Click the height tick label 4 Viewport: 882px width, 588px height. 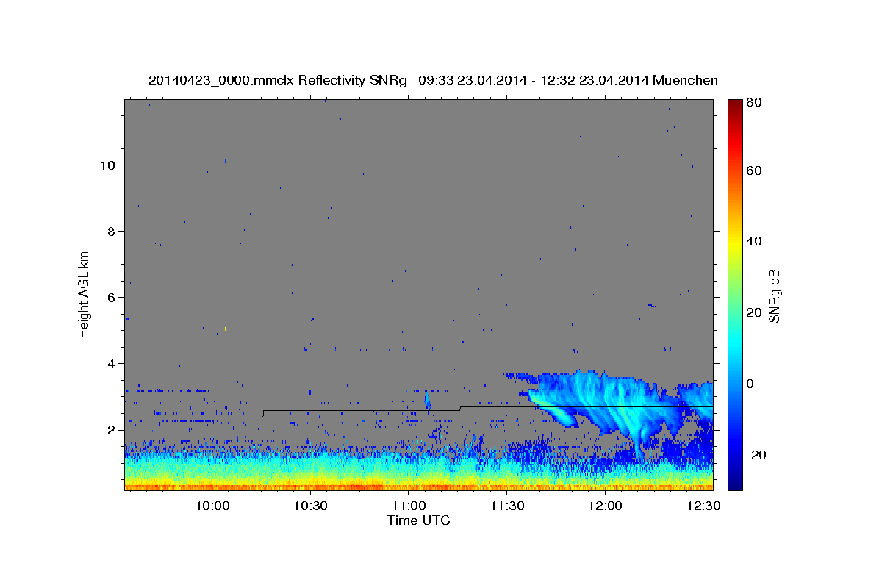click(x=111, y=363)
